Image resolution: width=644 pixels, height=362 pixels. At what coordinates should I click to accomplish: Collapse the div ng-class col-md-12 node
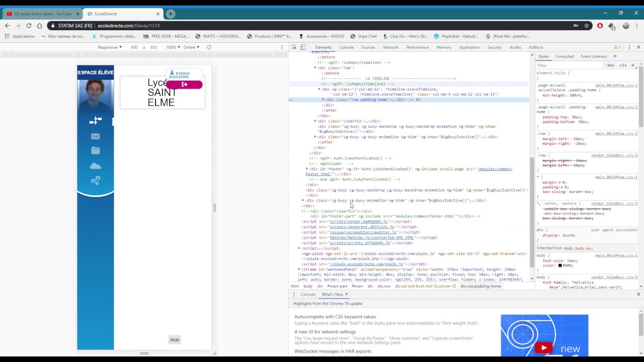pos(319,89)
